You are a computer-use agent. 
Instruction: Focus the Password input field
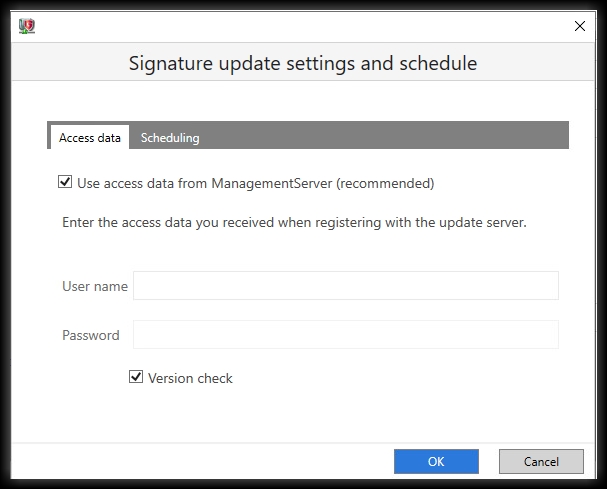tap(346, 334)
